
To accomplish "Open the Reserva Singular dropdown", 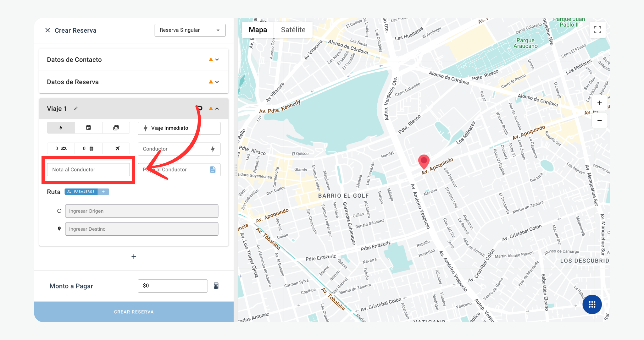I will pyautogui.click(x=190, y=30).
